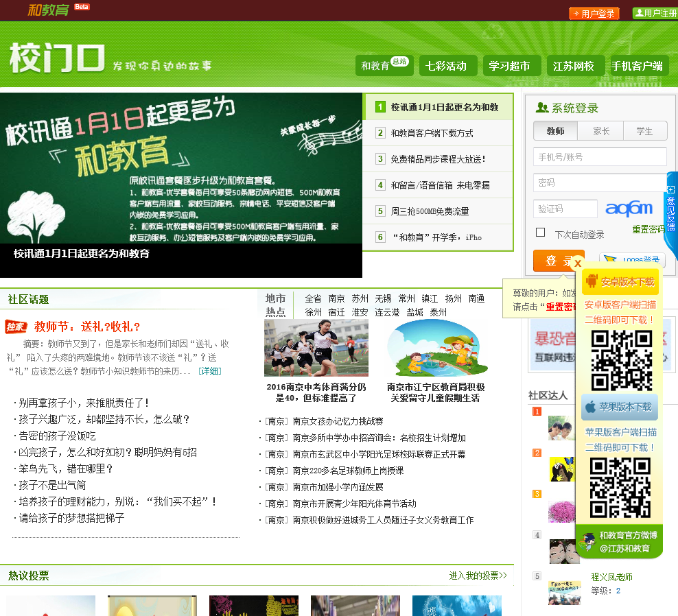Close the app download popup with X
This screenshot has width=678, height=616.
[578, 263]
